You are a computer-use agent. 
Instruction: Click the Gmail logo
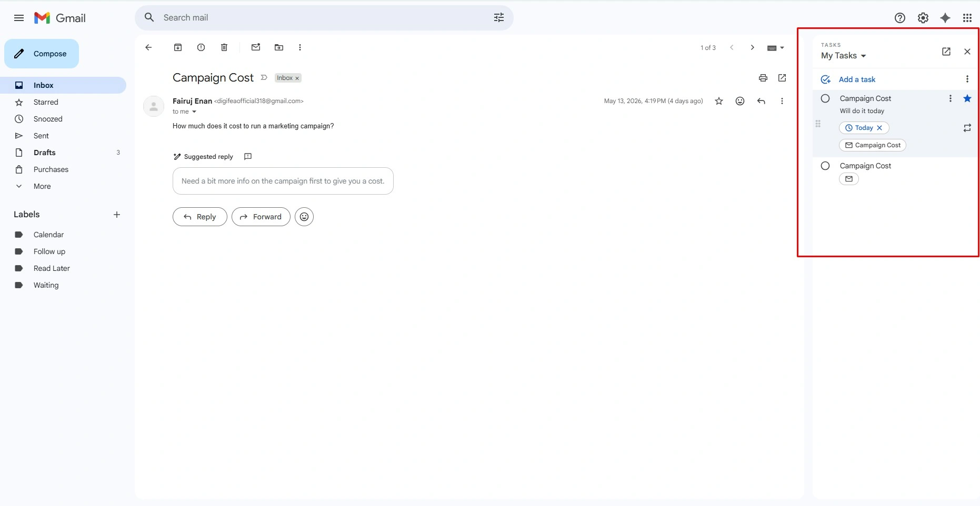click(x=60, y=18)
